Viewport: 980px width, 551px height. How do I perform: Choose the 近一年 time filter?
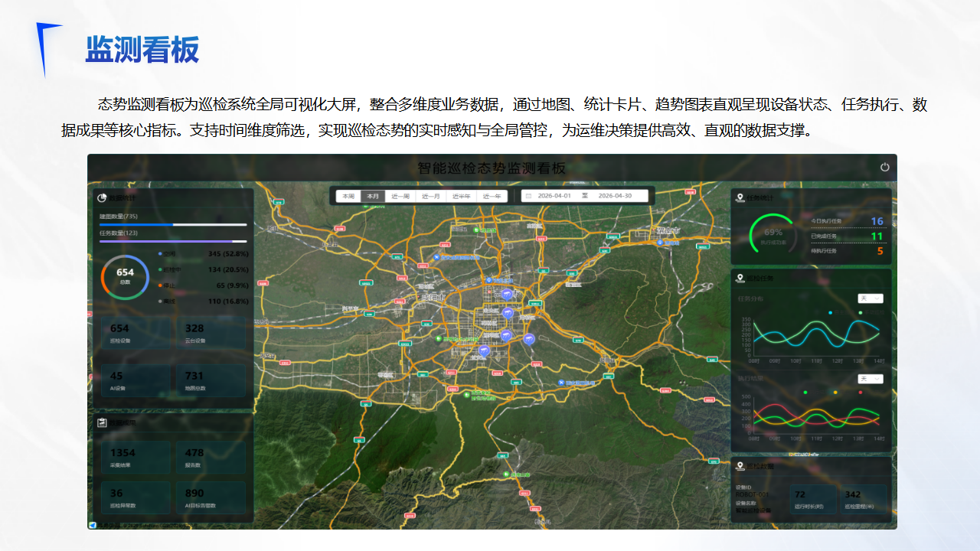(x=492, y=196)
